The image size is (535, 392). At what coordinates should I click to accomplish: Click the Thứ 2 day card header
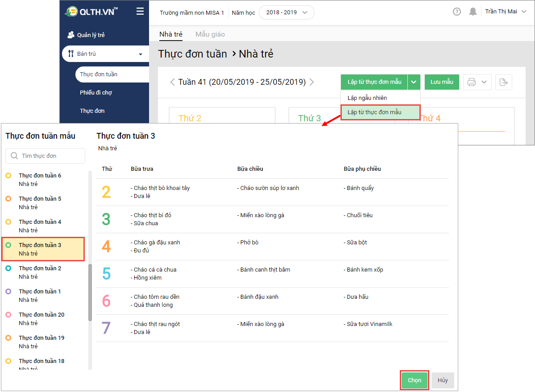point(190,118)
